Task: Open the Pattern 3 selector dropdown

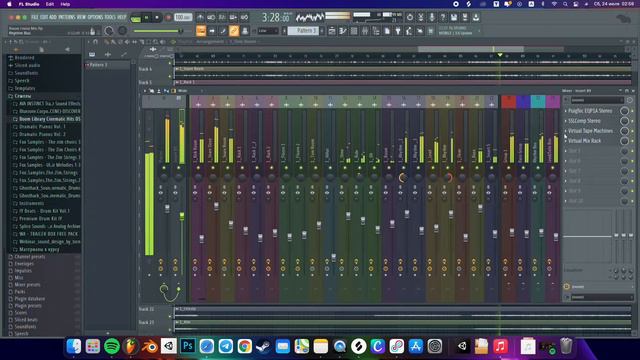Action: coord(303,31)
